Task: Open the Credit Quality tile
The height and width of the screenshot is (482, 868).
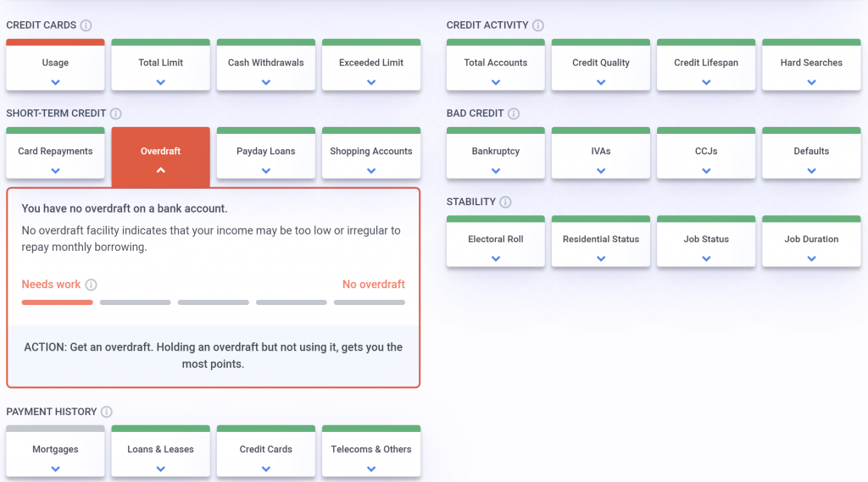Action: (601, 68)
